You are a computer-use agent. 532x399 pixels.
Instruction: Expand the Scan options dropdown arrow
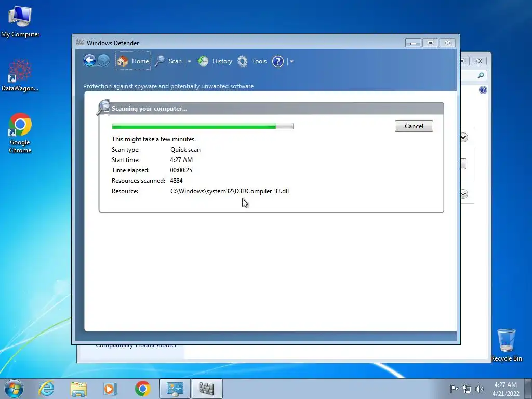[189, 61]
